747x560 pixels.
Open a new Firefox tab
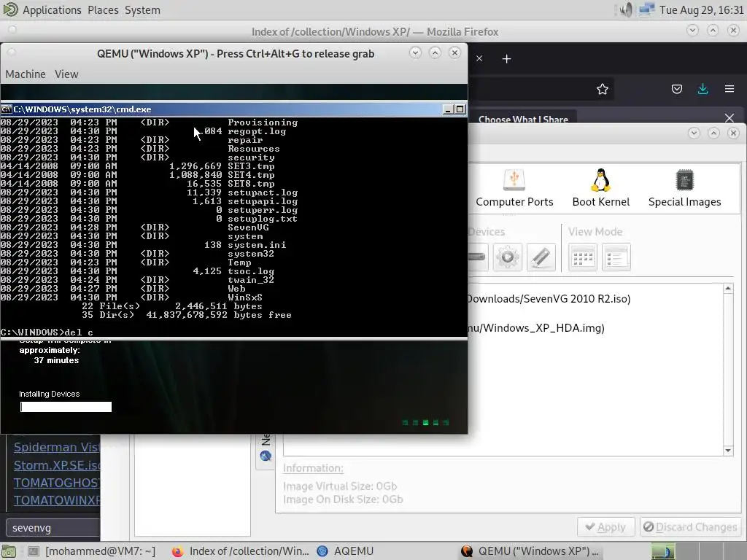click(x=506, y=58)
